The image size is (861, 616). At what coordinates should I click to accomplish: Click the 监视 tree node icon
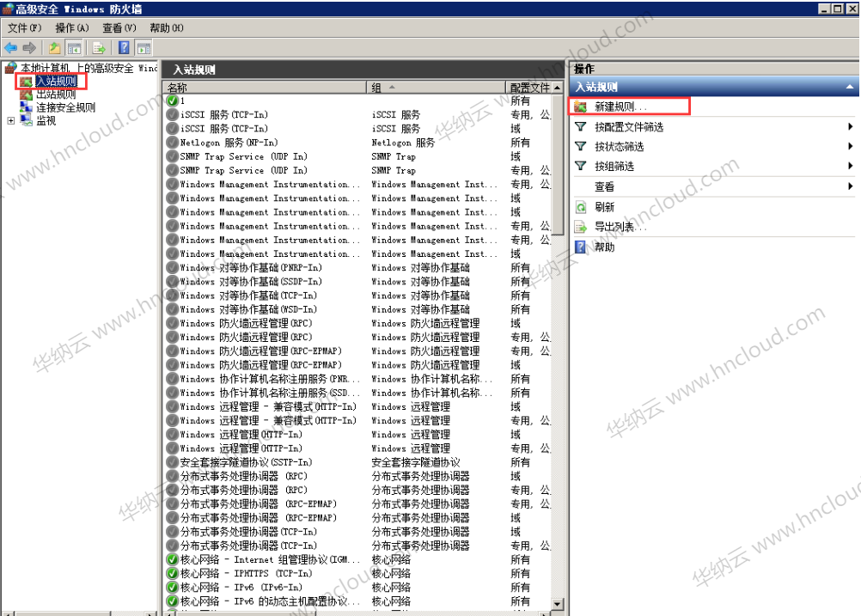pyautogui.click(x=26, y=120)
